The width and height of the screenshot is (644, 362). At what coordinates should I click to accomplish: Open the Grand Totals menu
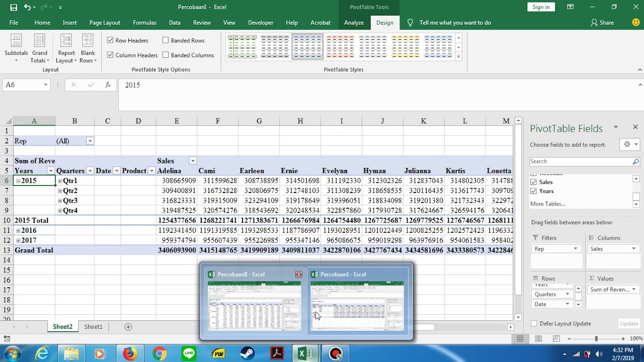(x=40, y=49)
